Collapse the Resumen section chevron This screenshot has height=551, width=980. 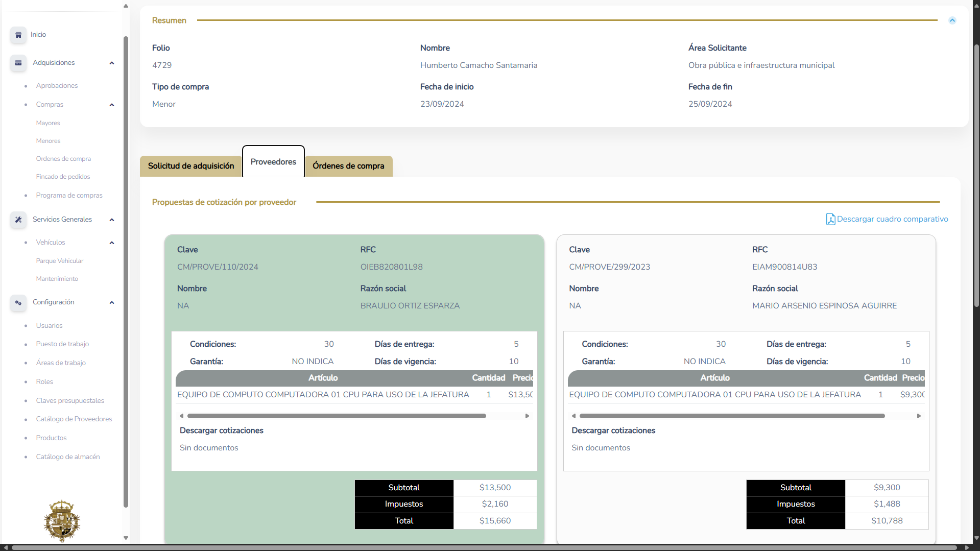(952, 20)
